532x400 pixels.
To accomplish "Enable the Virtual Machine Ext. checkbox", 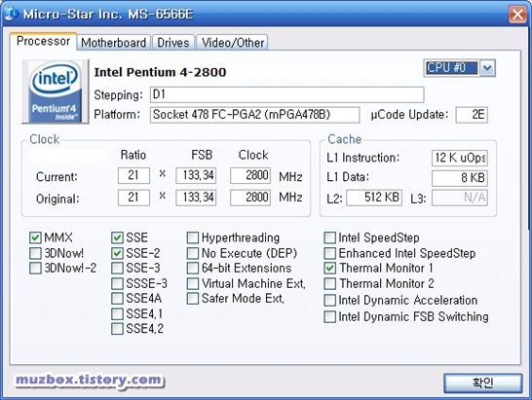I will tap(193, 283).
